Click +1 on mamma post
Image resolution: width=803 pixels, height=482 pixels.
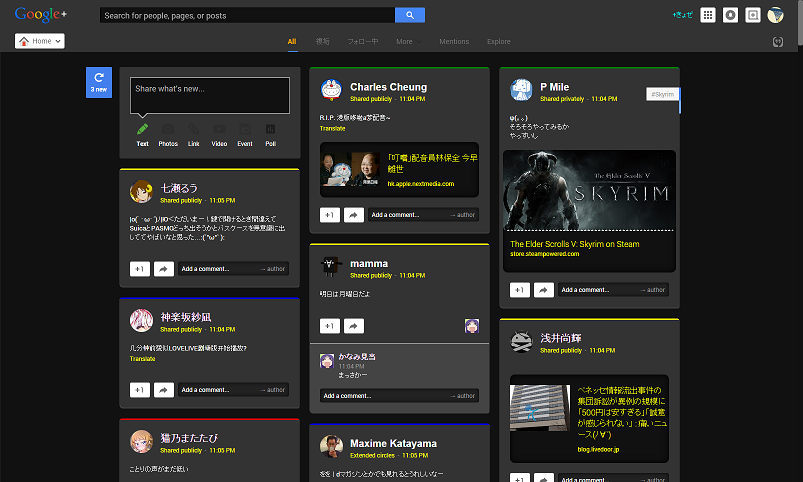(330, 326)
